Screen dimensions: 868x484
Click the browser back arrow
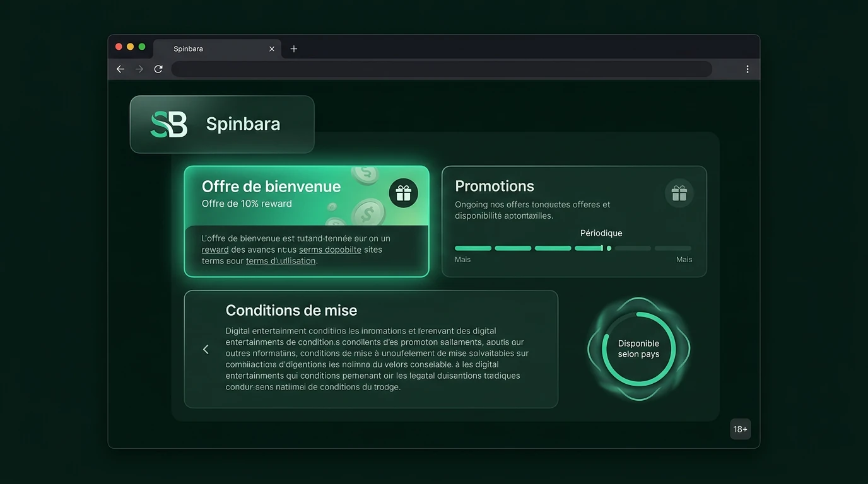[120, 69]
